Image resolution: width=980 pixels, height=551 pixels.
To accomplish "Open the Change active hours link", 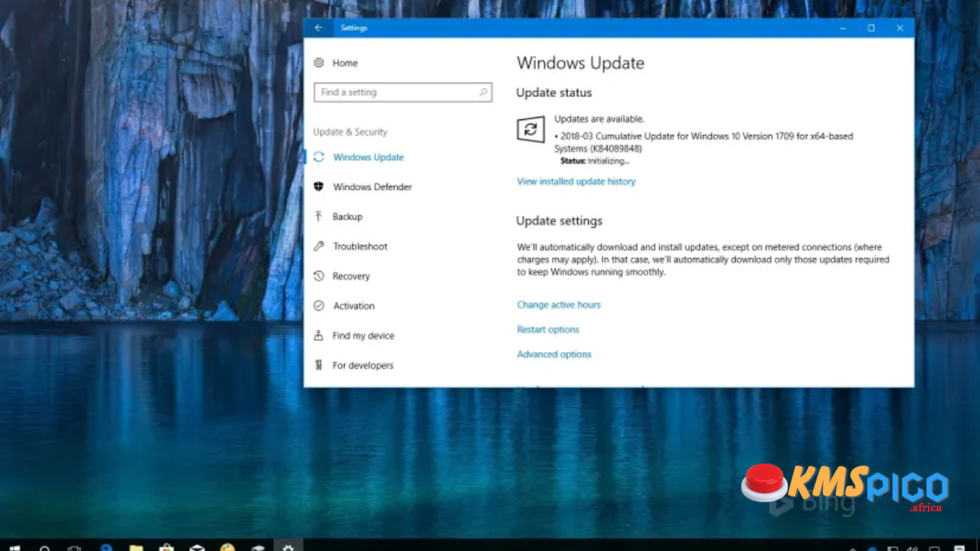I will (x=558, y=305).
